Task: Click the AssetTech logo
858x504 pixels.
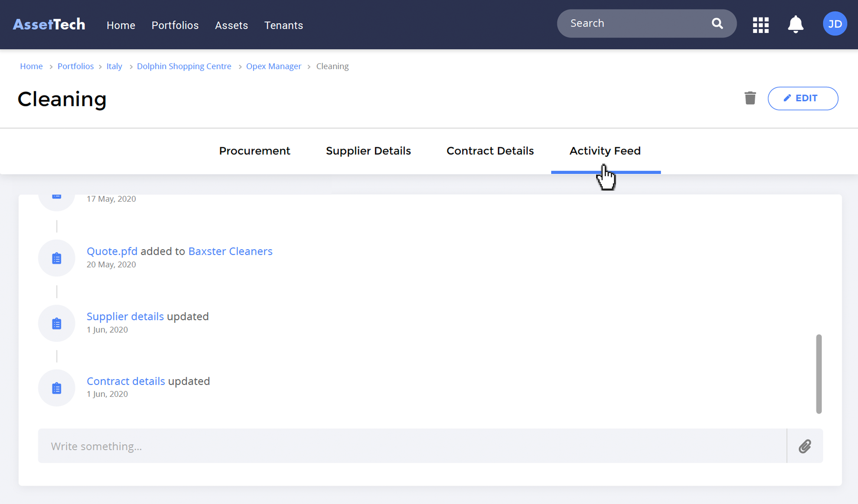Action: coord(49,24)
